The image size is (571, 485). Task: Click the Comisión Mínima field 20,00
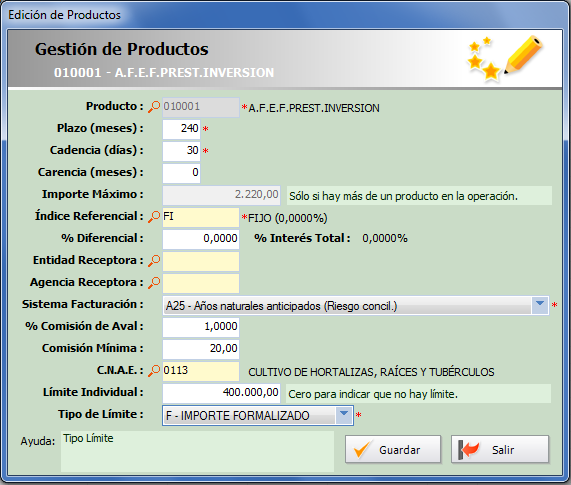201,349
